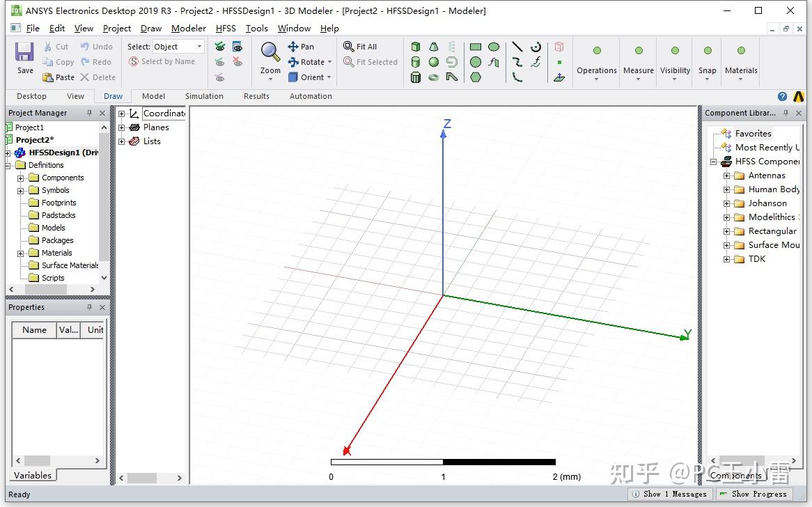Create a cylinder
Viewport: 812px width, 507px height.
[416, 62]
